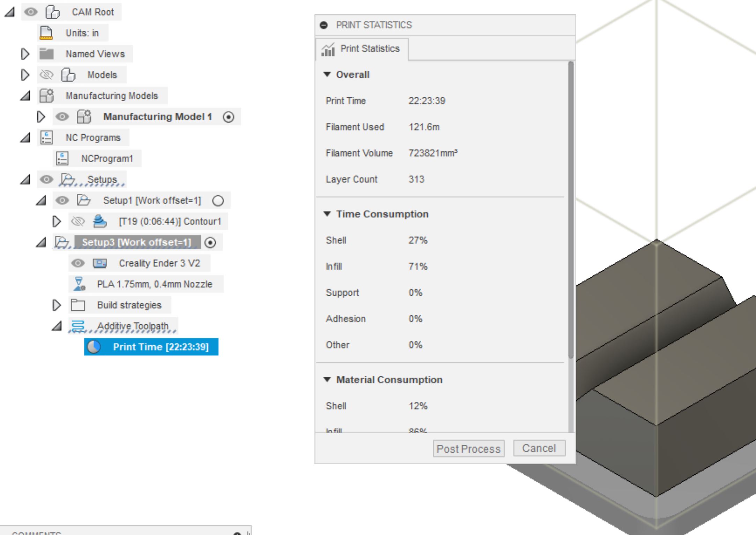Viewport: 756px width, 535px height.
Task: Click the NC Programs list icon
Action: (46, 137)
